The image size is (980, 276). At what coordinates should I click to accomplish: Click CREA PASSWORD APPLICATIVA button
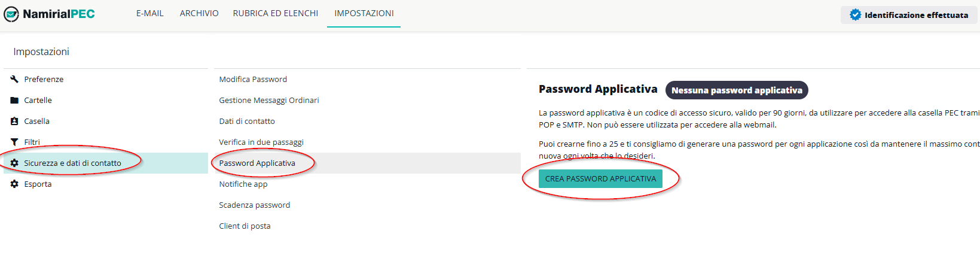pyautogui.click(x=600, y=178)
